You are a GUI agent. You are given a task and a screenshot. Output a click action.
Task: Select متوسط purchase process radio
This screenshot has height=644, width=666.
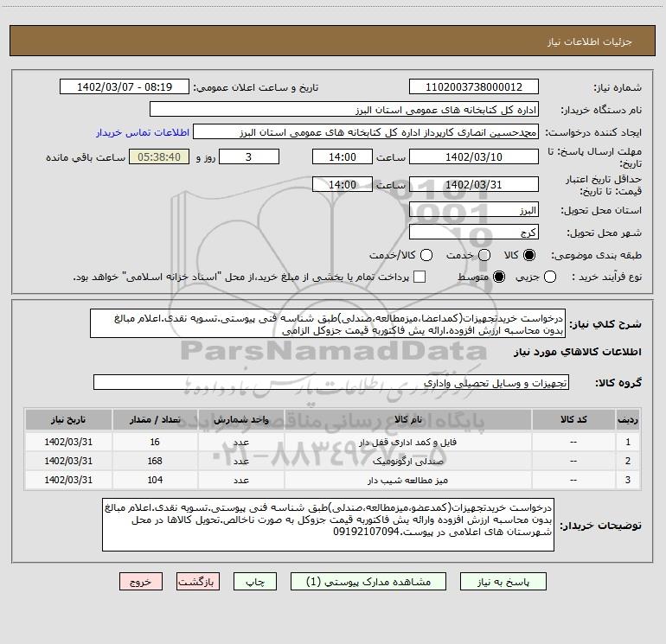[x=499, y=277]
